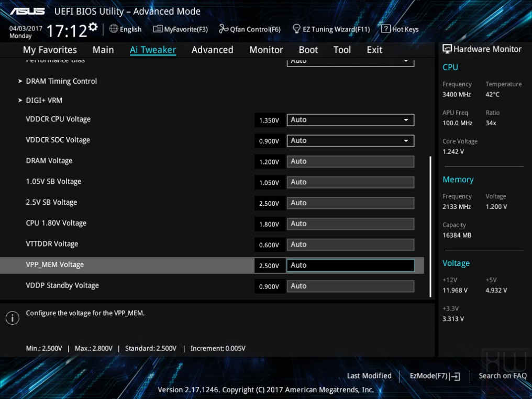Show the Hot Keys list
Screen dimensions: 532x399
pos(400,29)
